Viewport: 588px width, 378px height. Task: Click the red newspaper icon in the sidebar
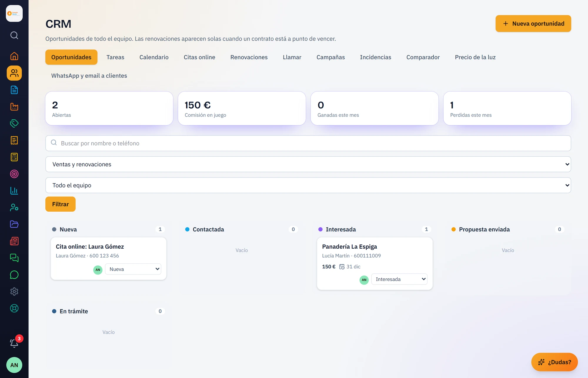[x=14, y=241]
